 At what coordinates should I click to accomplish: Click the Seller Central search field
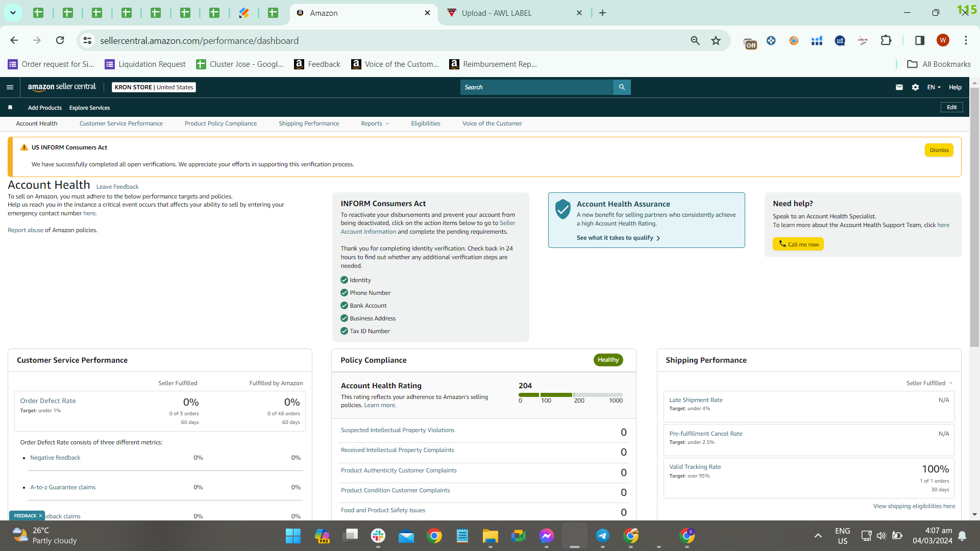click(537, 87)
